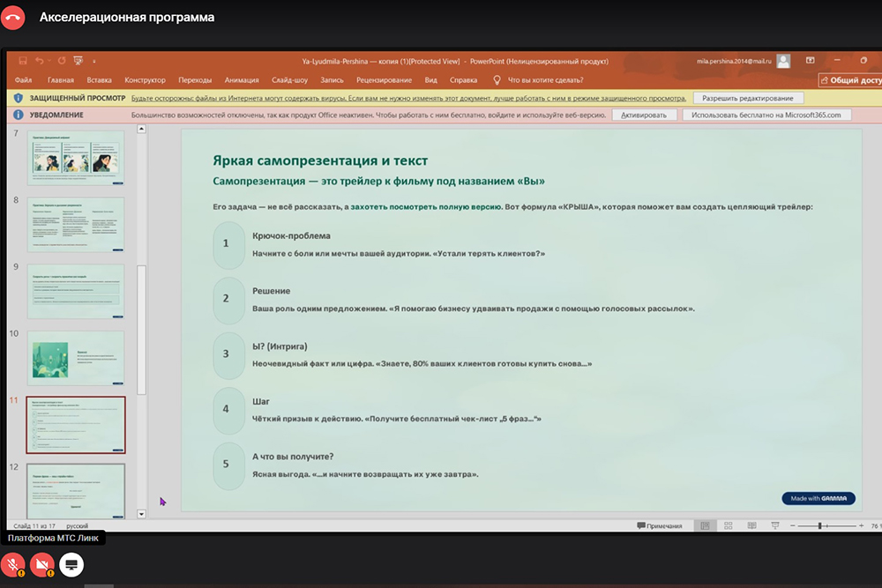Viewport: 882px width, 588px height.
Task: Open the Undo history dropdown arrow
Action: click(49, 62)
